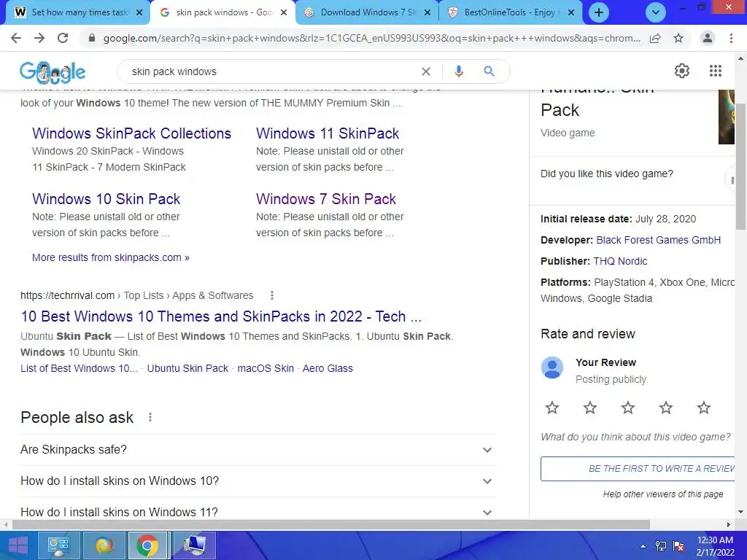This screenshot has width=747, height=560.
Task: Open Black Forest Games GmbH developer link
Action: click(x=659, y=240)
